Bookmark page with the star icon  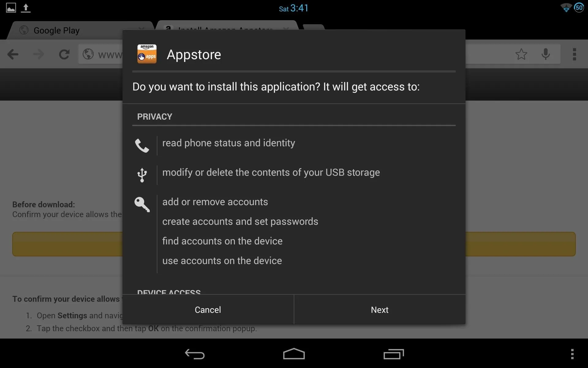(521, 54)
